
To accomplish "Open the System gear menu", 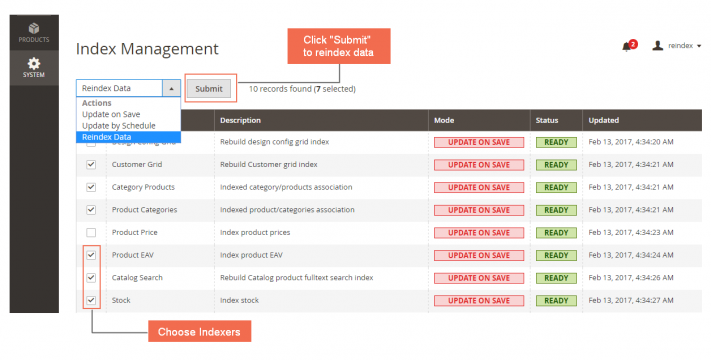I will click(34, 68).
